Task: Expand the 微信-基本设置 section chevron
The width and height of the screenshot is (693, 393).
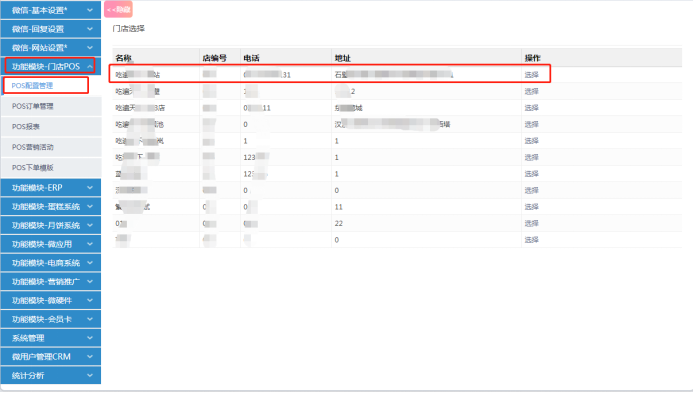Action: coord(90,10)
